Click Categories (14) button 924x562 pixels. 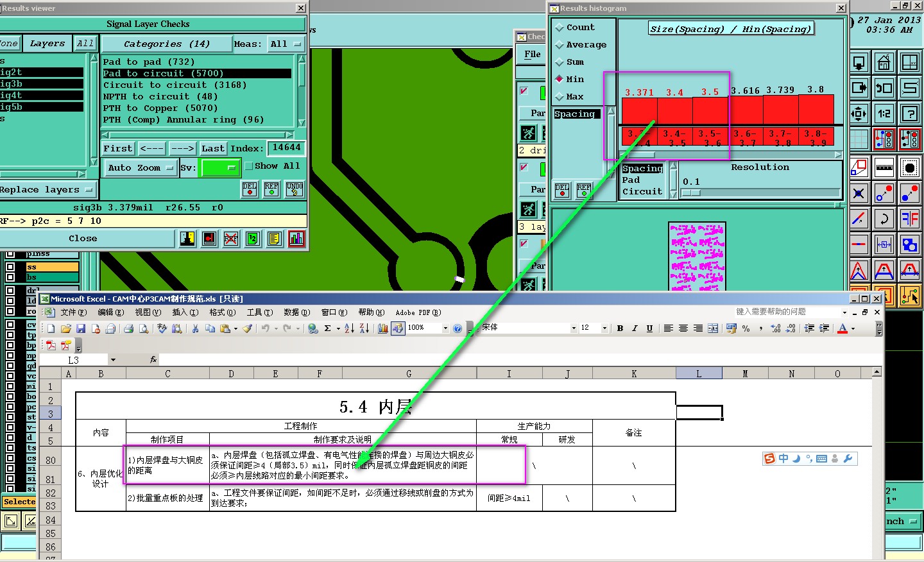point(167,44)
